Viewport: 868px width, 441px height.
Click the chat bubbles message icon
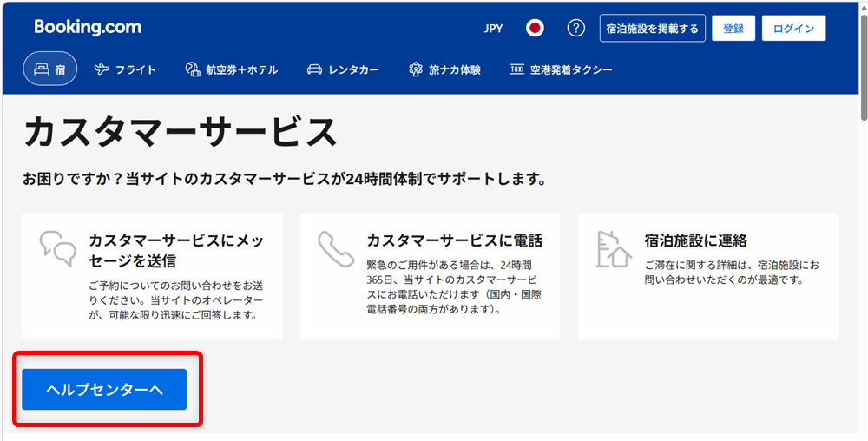(x=58, y=248)
